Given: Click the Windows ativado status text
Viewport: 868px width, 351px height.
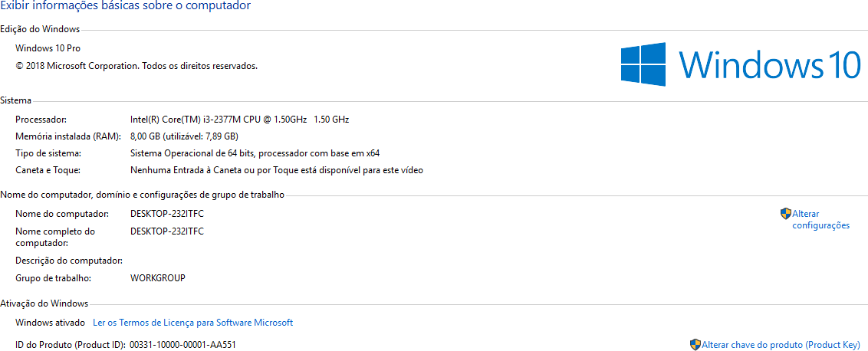Looking at the screenshot, I should click(x=51, y=322).
